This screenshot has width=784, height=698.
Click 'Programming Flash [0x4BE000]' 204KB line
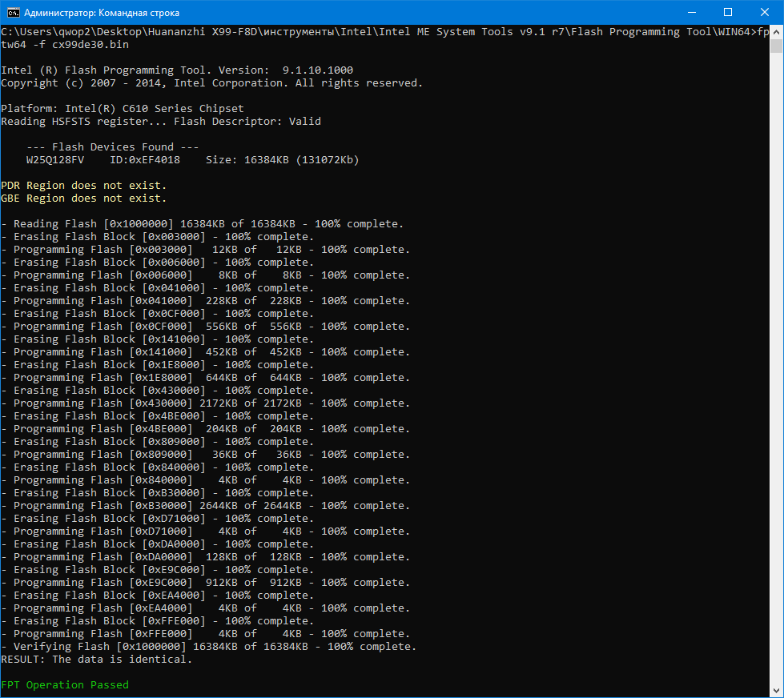click(206, 429)
